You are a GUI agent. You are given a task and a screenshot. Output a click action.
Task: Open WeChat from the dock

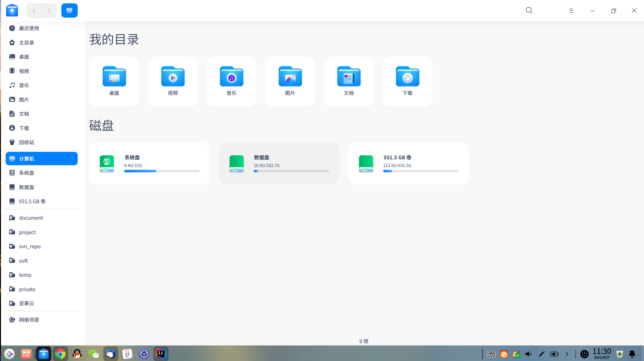94,354
